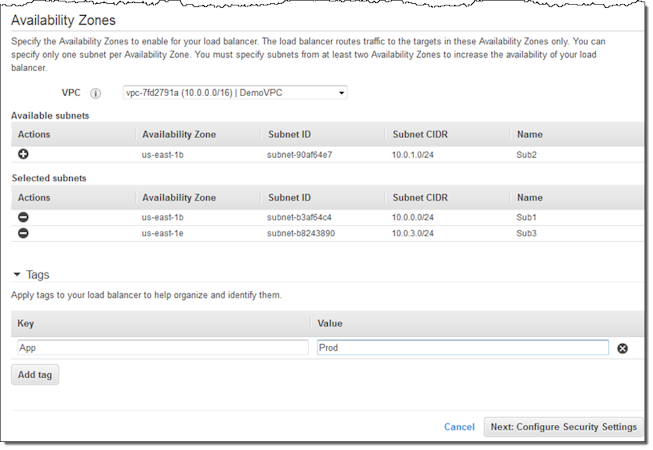The width and height of the screenshot is (653, 450).
Task: Click the Sub3 name cell
Action: (526, 233)
